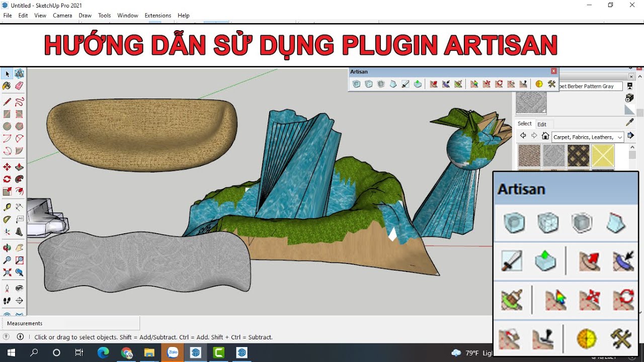The width and height of the screenshot is (644, 362).
Task: Select Subdivide and Smooth in horizontal Artisan toolbar
Action: click(x=357, y=84)
